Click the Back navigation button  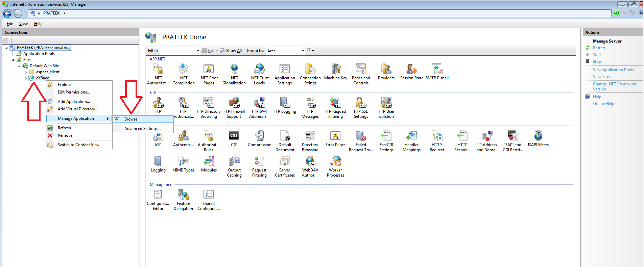(7, 14)
